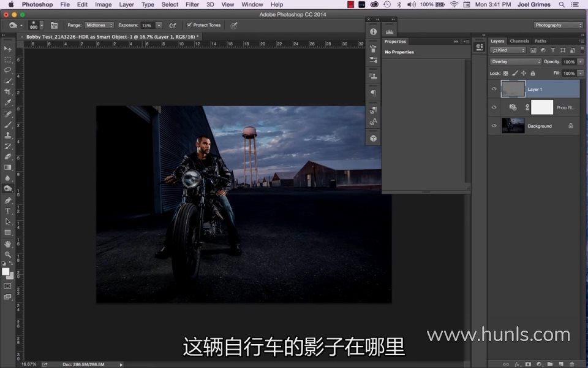The width and height of the screenshot is (588, 368).
Task: Open the Opacity slider dropdown arrow
Action: (x=581, y=61)
